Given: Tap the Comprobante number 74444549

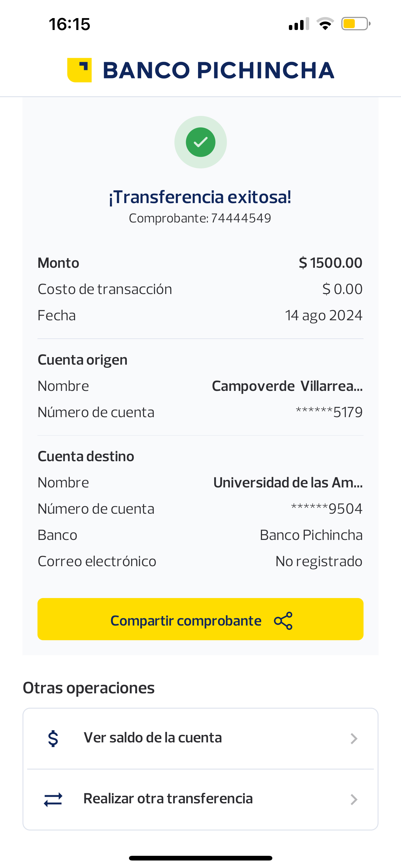Looking at the screenshot, I should pyautogui.click(x=241, y=218).
